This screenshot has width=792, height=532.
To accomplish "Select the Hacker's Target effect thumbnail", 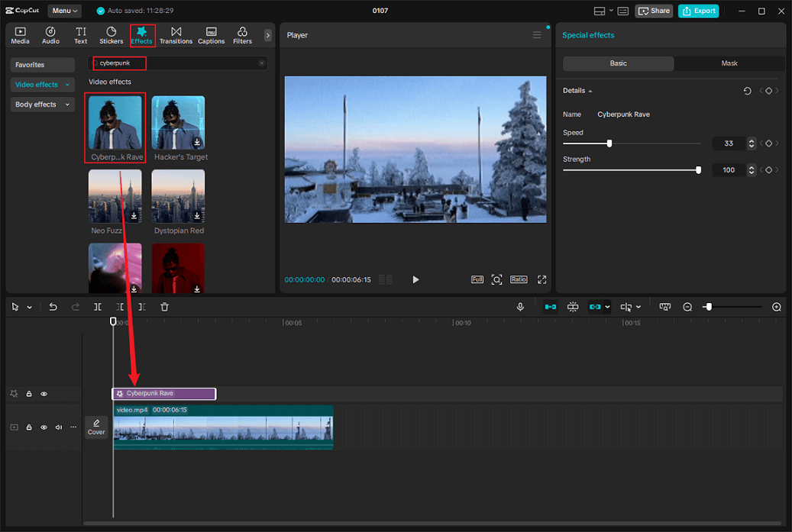I will point(178,122).
